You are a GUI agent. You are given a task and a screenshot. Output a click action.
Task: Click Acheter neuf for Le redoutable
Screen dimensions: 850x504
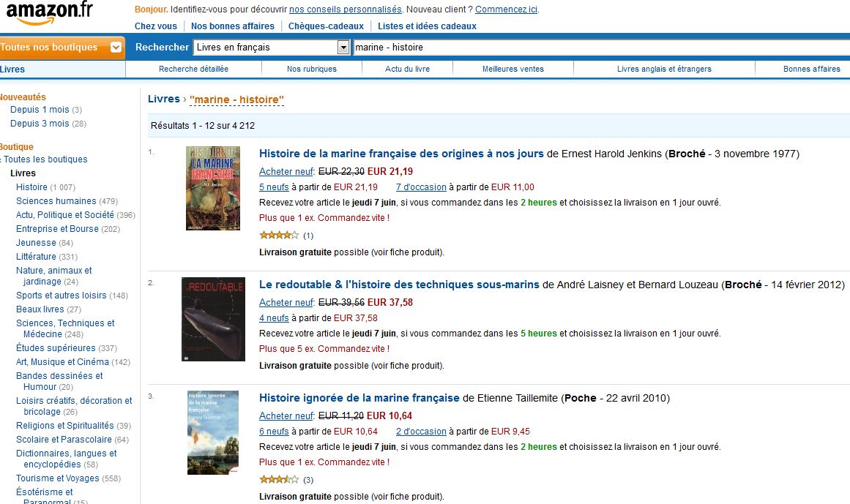[286, 303]
